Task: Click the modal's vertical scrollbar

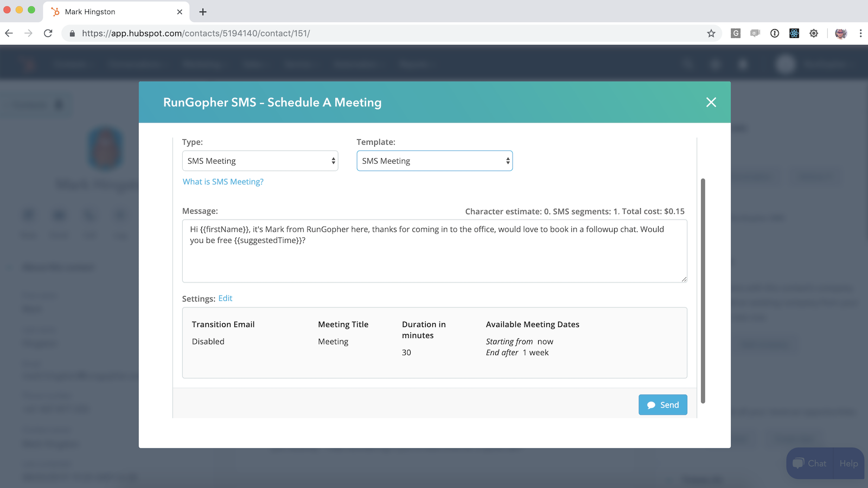Action: [x=703, y=291]
